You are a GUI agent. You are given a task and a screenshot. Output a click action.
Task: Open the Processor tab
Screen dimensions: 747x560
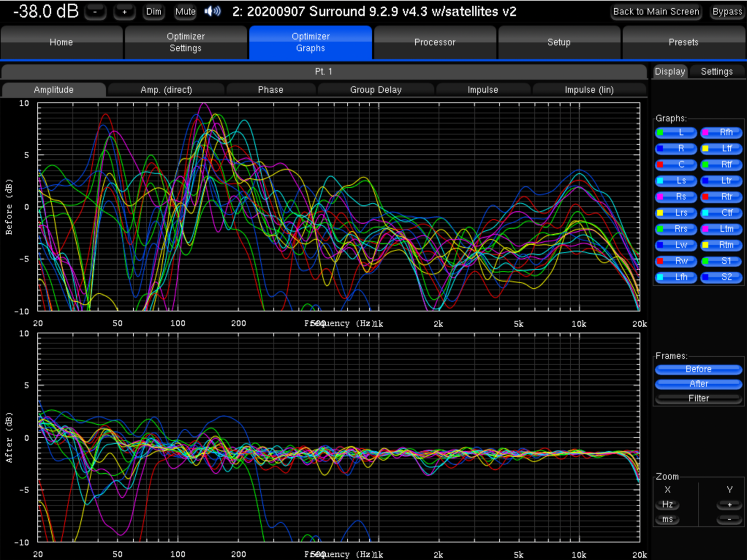434,42
